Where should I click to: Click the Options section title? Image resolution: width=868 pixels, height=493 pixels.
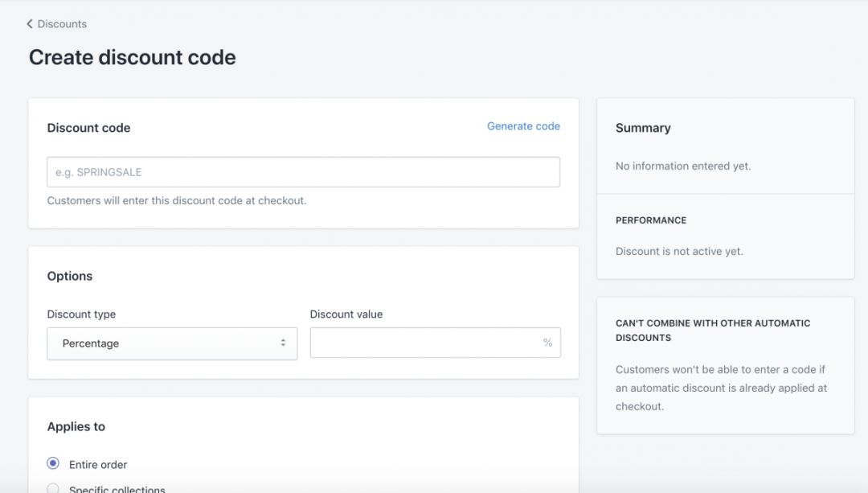click(70, 276)
